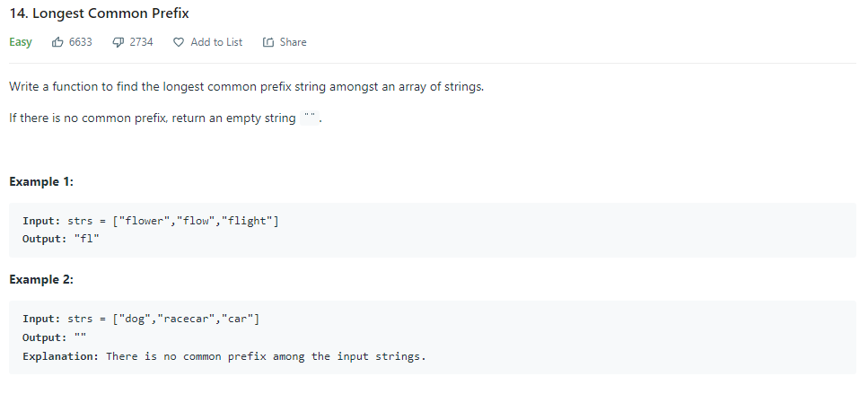
Task: Click the Easy difficulty label
Action: pyautogui.click(x=21, y=42)
